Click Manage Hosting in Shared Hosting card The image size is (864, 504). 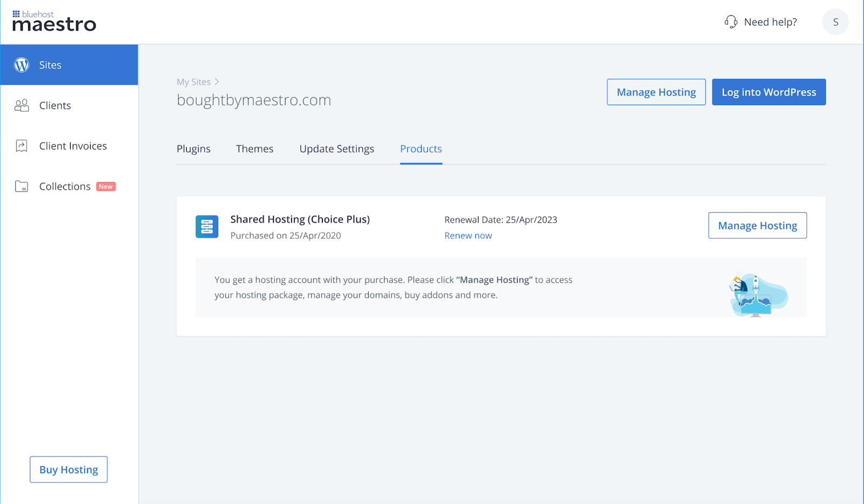pyautogui.click(x=757, y=226)
